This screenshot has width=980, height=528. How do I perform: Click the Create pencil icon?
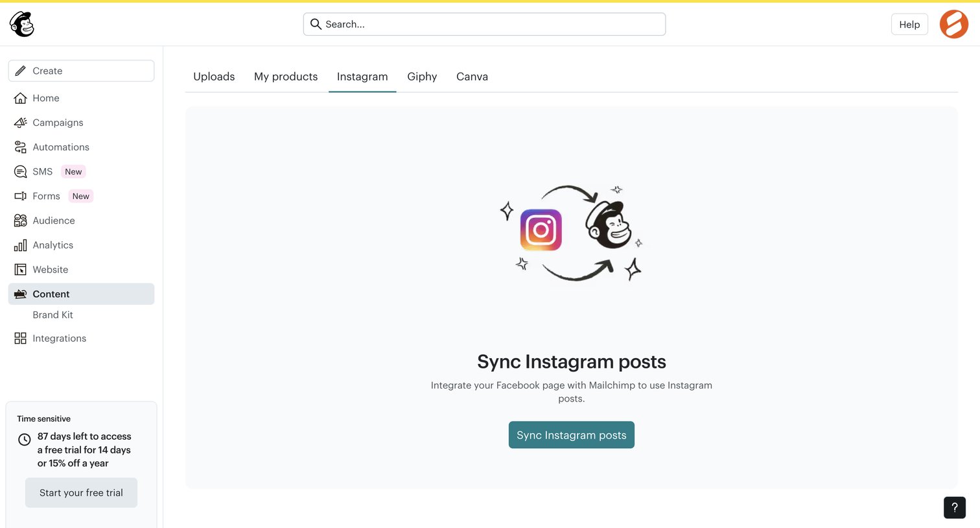pyautogui.click(x=21, y=71)
